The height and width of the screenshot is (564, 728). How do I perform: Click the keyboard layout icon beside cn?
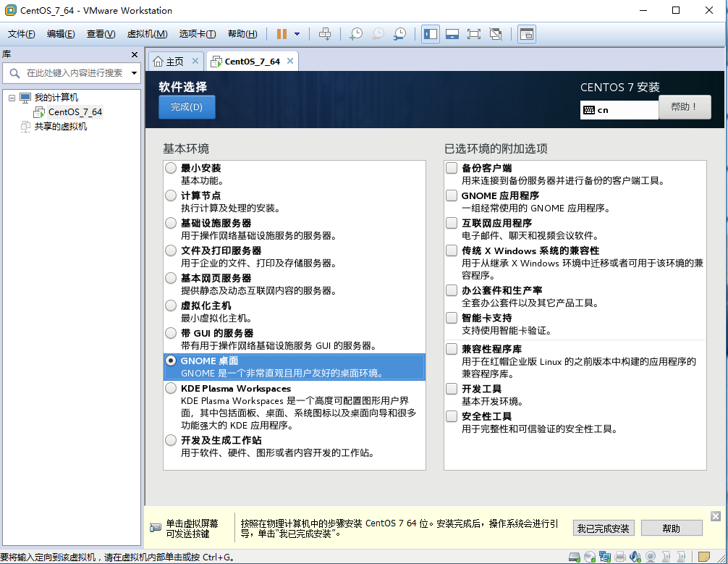(589, 110)
